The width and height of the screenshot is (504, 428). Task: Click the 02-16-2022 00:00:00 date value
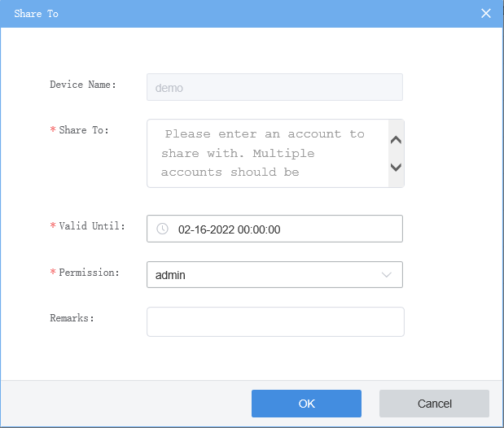pos(229,229)
